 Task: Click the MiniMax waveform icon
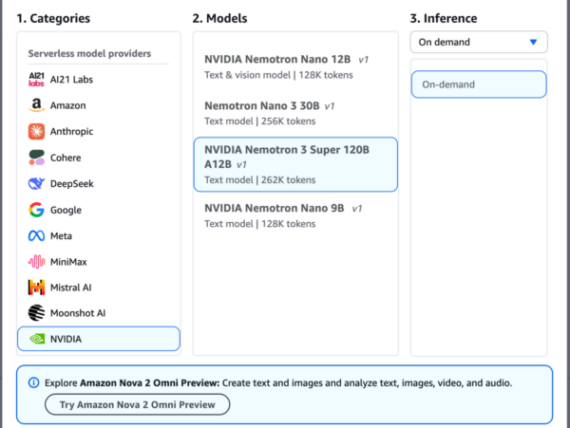[36, 261]
